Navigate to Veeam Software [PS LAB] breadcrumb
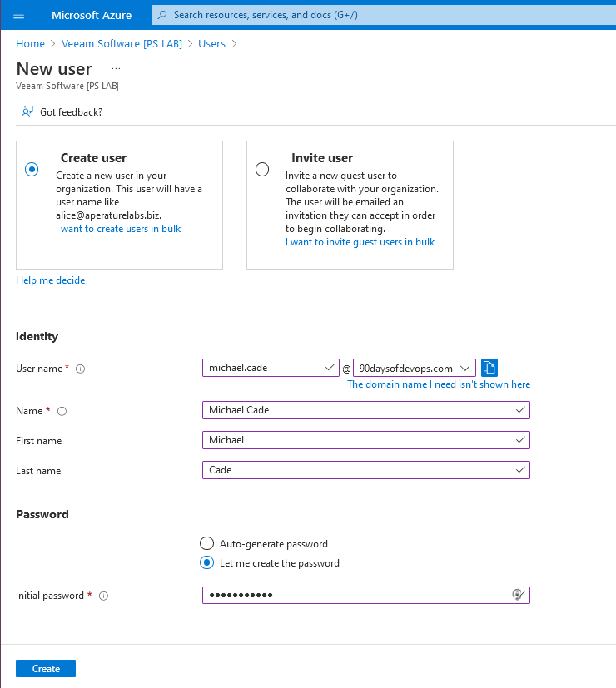 pyautogui.click(x=122, y=43)
